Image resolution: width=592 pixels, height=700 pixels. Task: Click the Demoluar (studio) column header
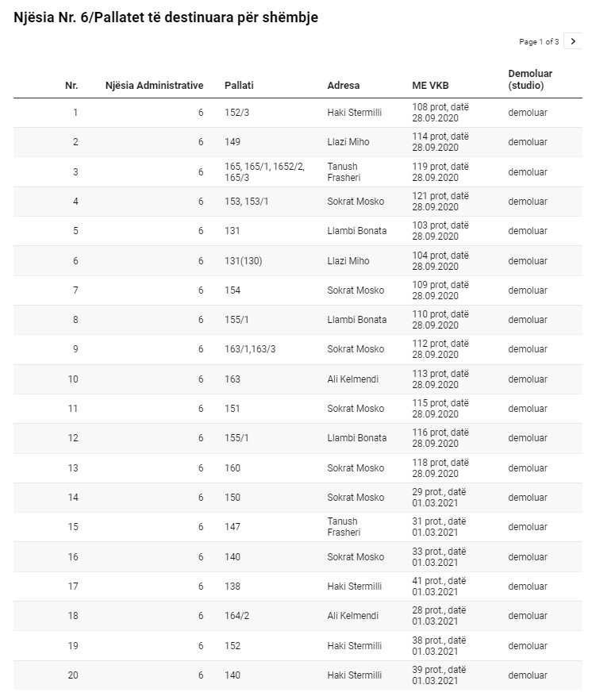pos(530,79)
